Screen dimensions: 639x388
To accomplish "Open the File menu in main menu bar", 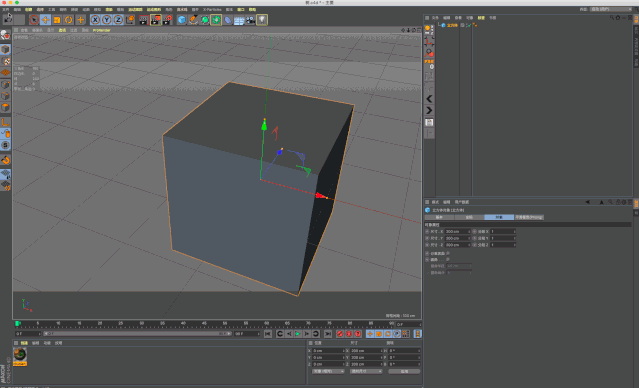I will 6,9.
